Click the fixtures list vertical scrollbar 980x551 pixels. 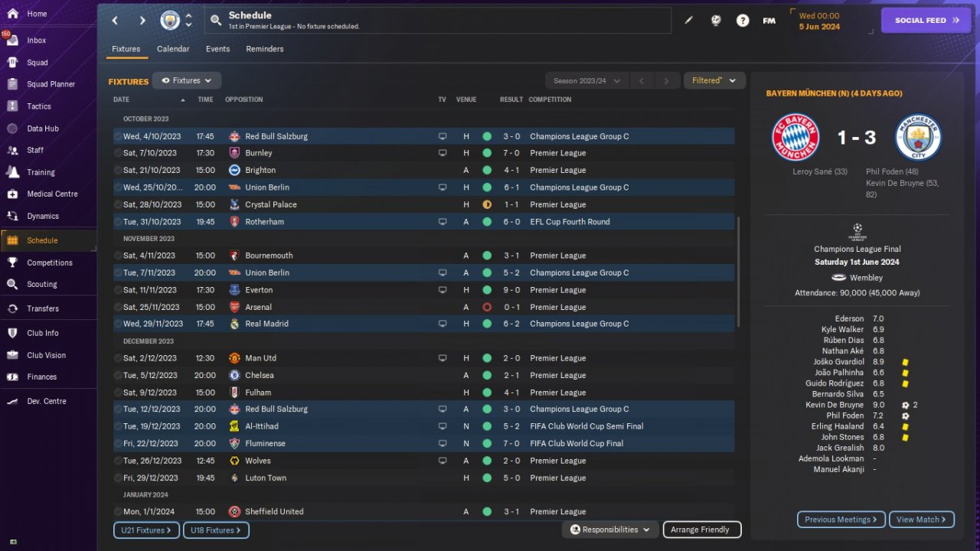[x=738, y=271]
